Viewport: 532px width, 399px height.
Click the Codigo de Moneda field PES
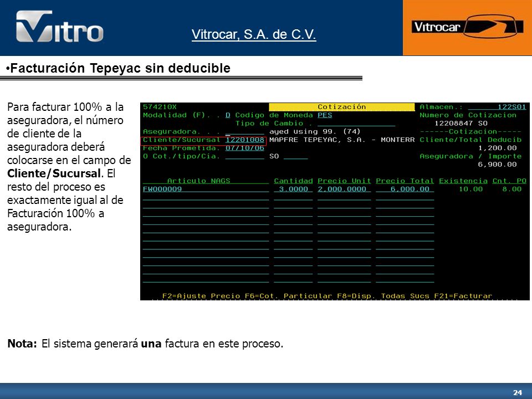click(x=325, y=115)
